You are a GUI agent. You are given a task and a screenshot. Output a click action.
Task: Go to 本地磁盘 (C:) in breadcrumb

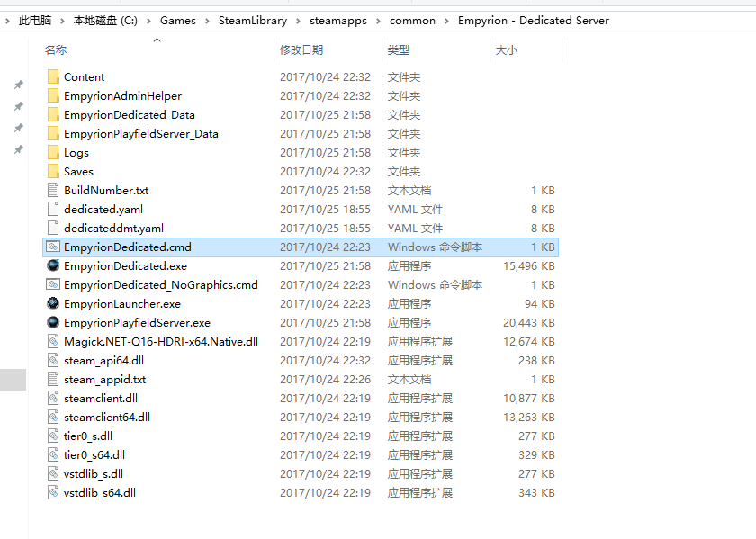105,21
